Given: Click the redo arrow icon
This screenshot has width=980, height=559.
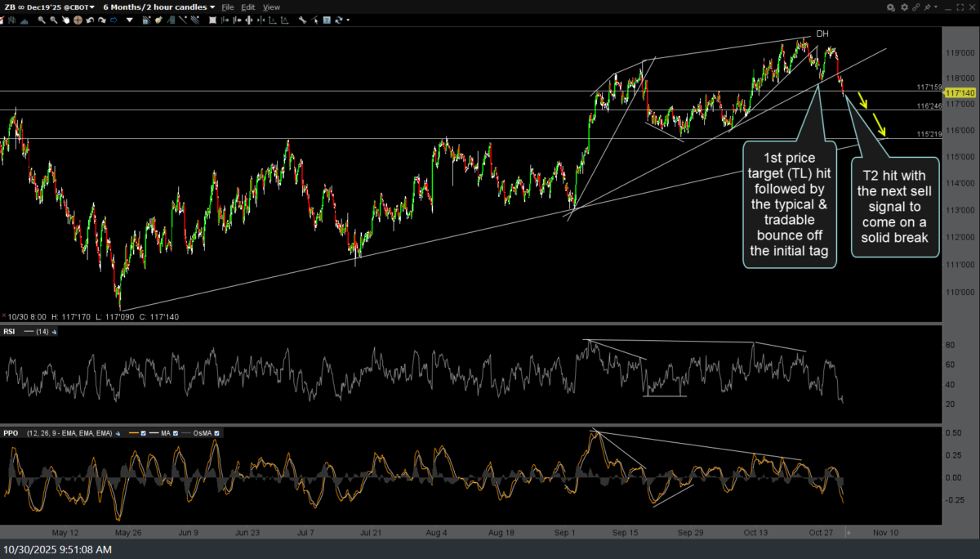Looking at the screenshot, I should [102, 20].
